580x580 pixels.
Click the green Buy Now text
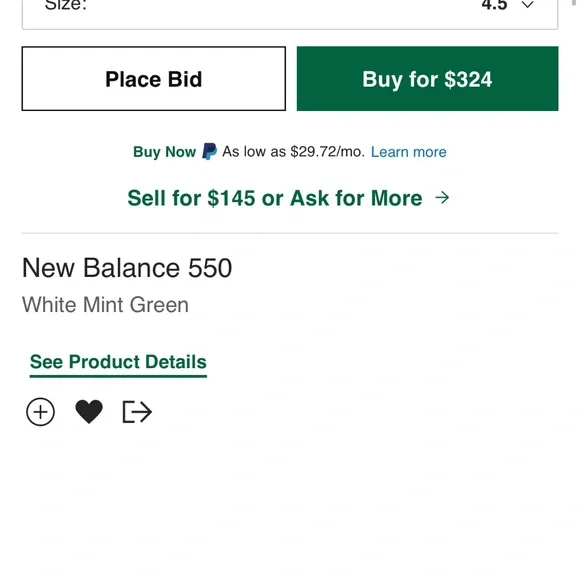[x=164, y=152]
